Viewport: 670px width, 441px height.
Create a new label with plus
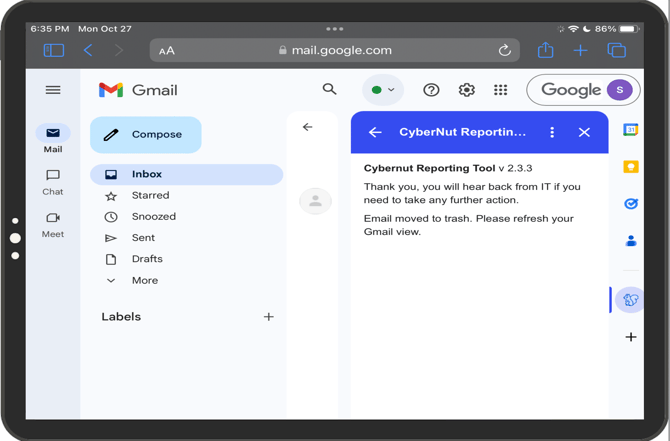pos(268,317)
